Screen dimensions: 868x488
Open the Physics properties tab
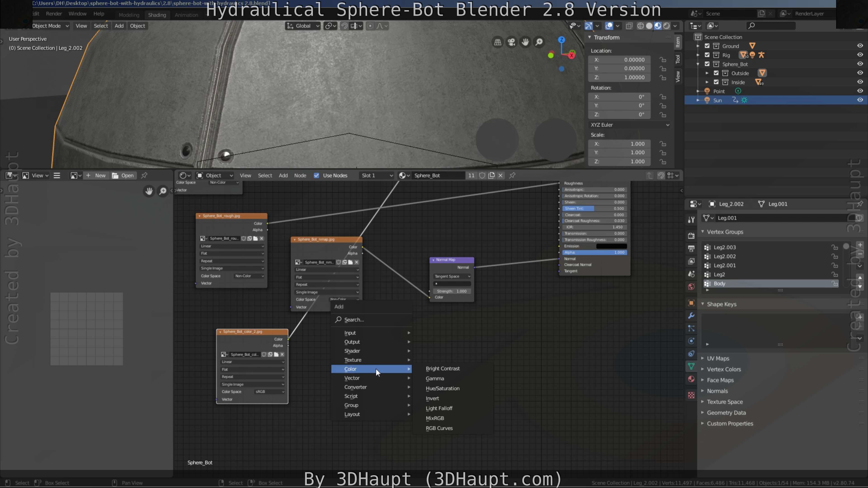pyautogui.click(x=691, y=341)
